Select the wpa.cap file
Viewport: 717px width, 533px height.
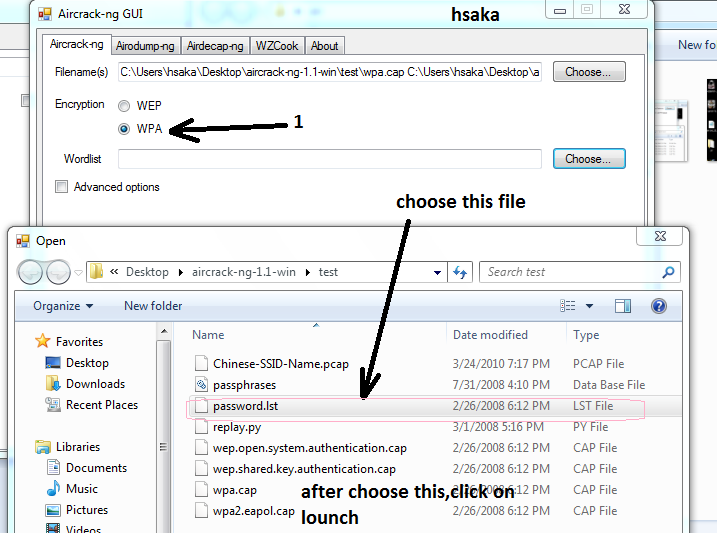pyautogui.click(x=235, y=490)
